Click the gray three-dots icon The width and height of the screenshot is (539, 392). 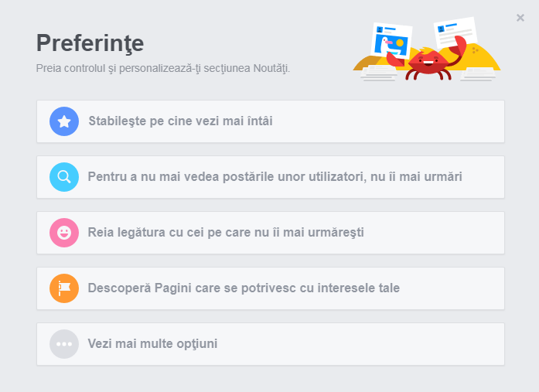(x=64, y=344)
